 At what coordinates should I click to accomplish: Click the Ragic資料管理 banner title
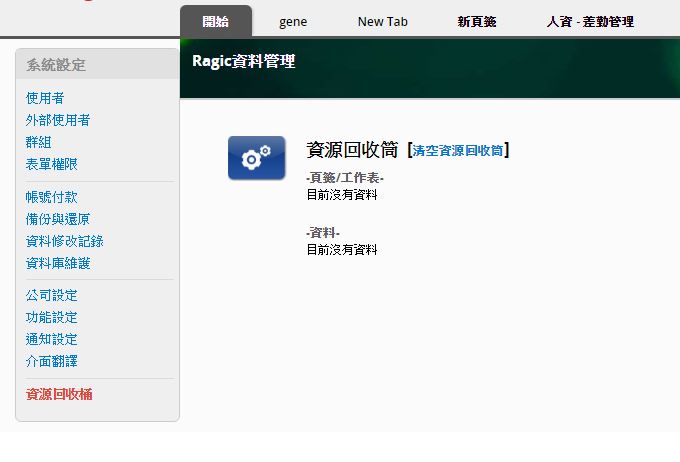pos(244,61)
